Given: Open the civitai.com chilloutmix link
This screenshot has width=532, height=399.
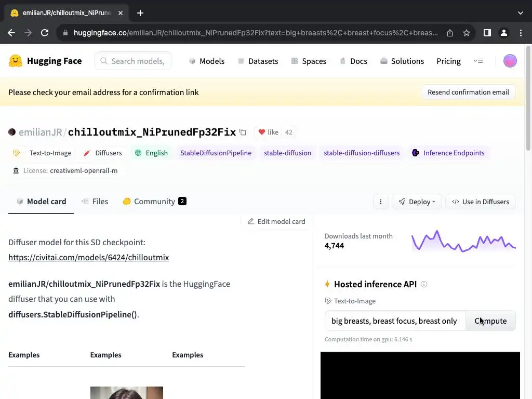Looking at the screenshot, I should tap(88, 258).
